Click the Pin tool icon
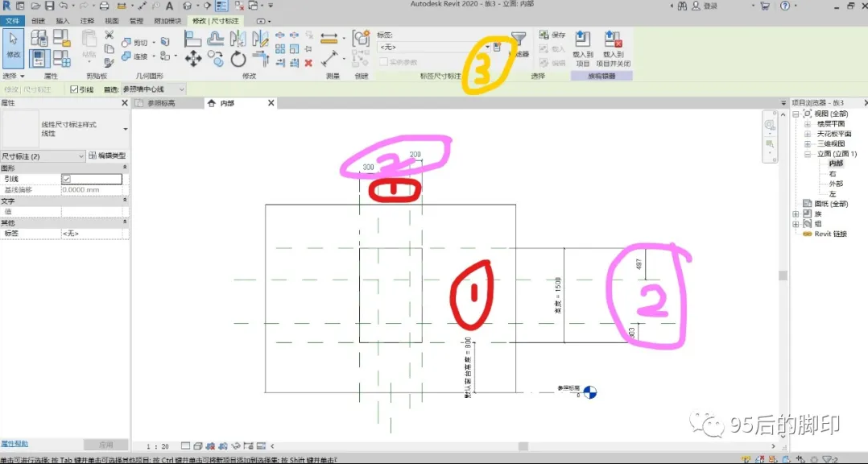The height and width of the screenshot is (464, 868). coord(308,49)
